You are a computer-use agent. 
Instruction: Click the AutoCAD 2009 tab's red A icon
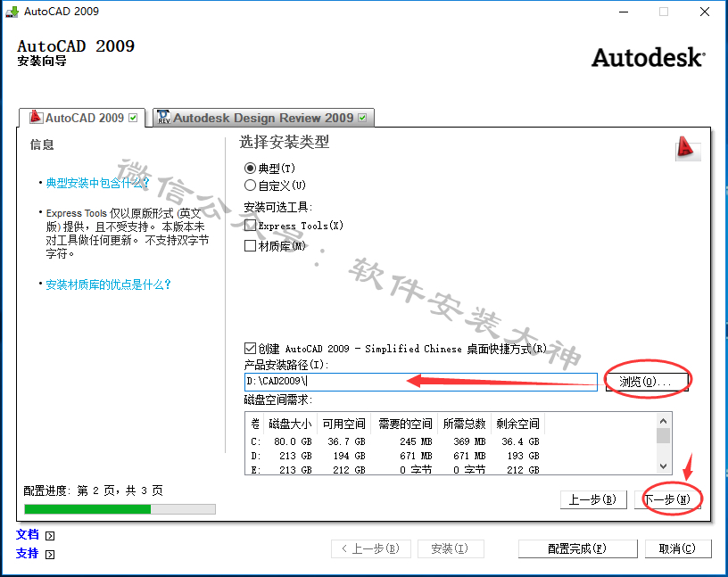(36, 117)
